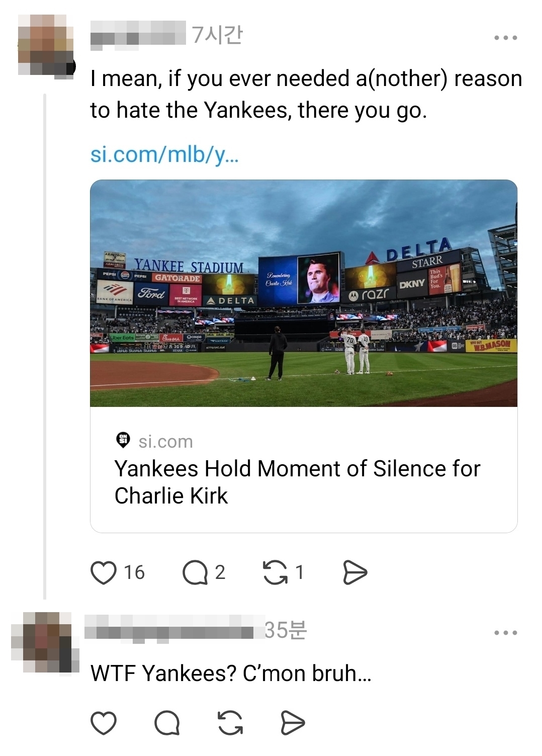View the reply author's profile picture
This screenshot has height=756, width=542.
coord(44,641)
